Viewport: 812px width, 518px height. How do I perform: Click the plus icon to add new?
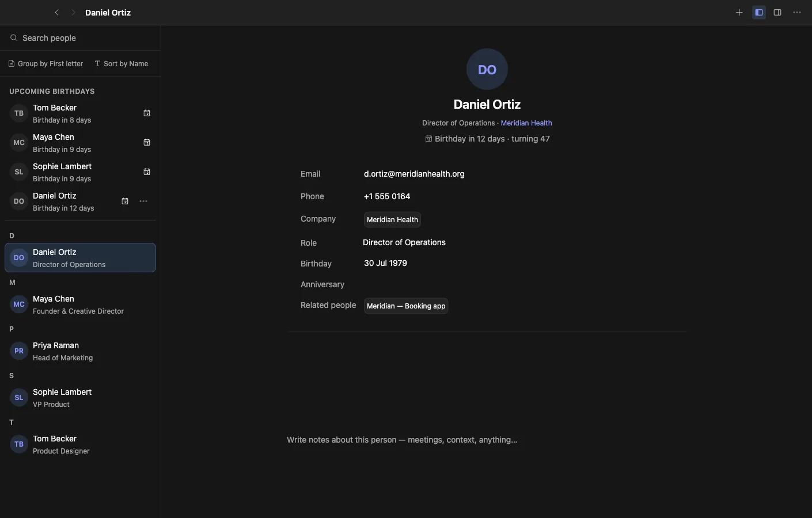pyautogui.click(x=739, y=13)
